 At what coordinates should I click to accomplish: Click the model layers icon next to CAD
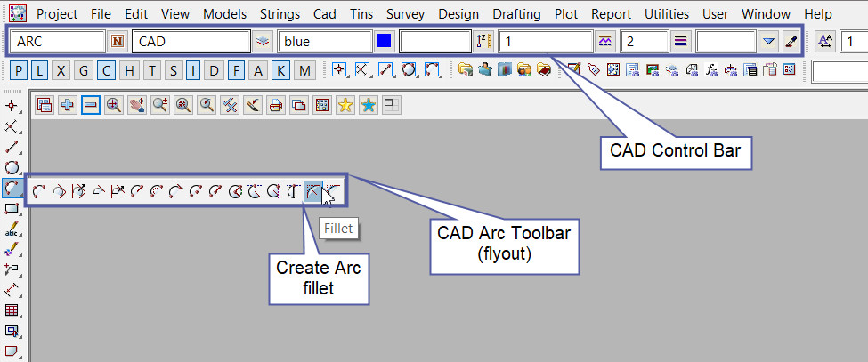263,42
